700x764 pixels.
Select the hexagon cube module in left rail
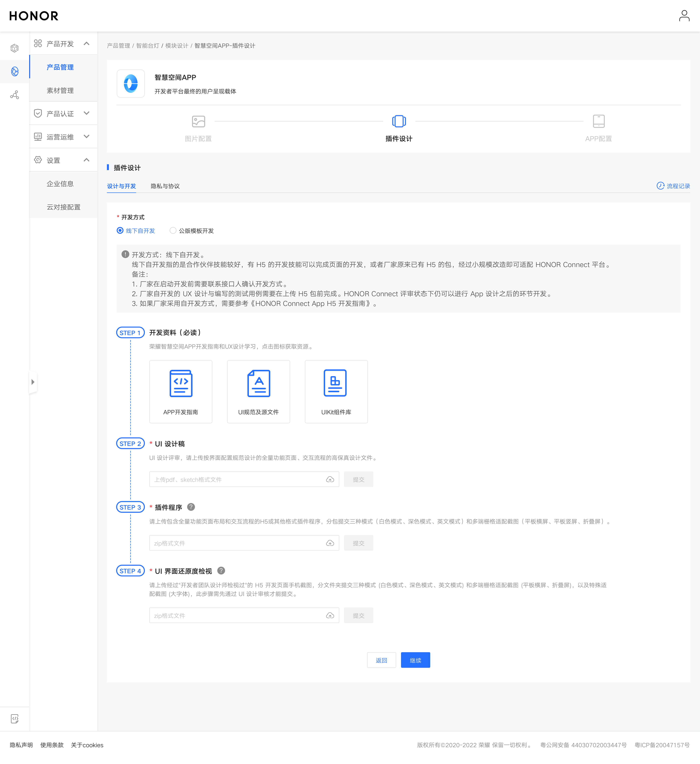point(14,48)
